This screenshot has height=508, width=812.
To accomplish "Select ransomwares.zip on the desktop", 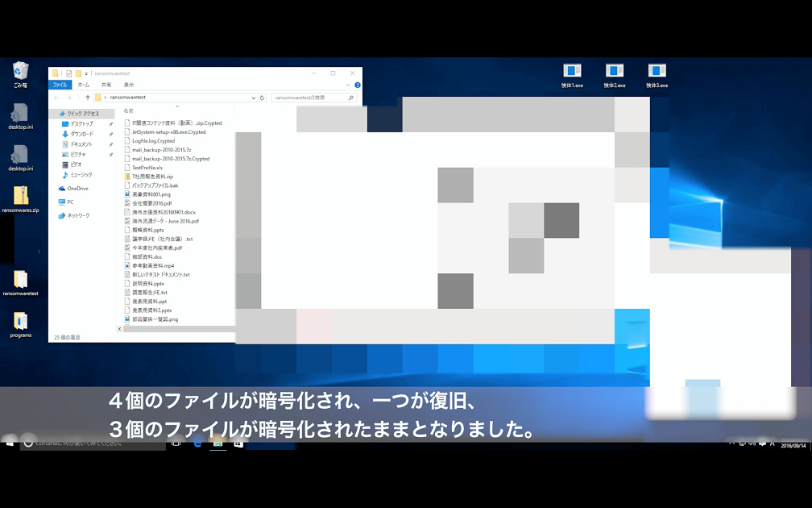I will pyautogui.click(x=20, y=196).
